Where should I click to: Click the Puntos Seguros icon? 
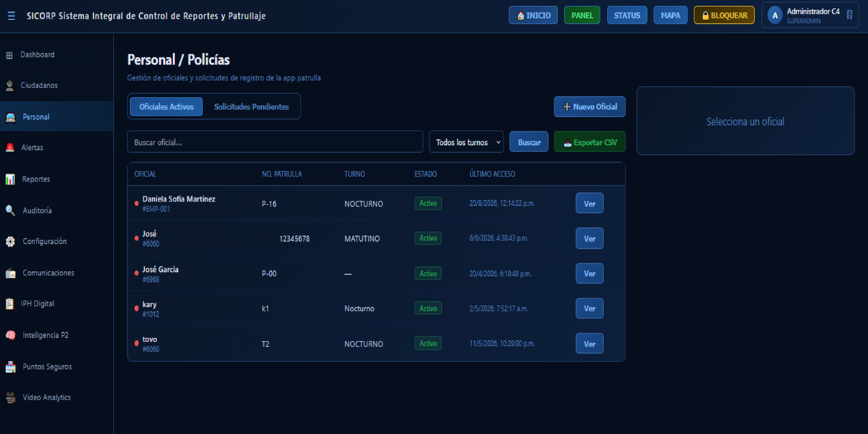click(x=10, y=367)
